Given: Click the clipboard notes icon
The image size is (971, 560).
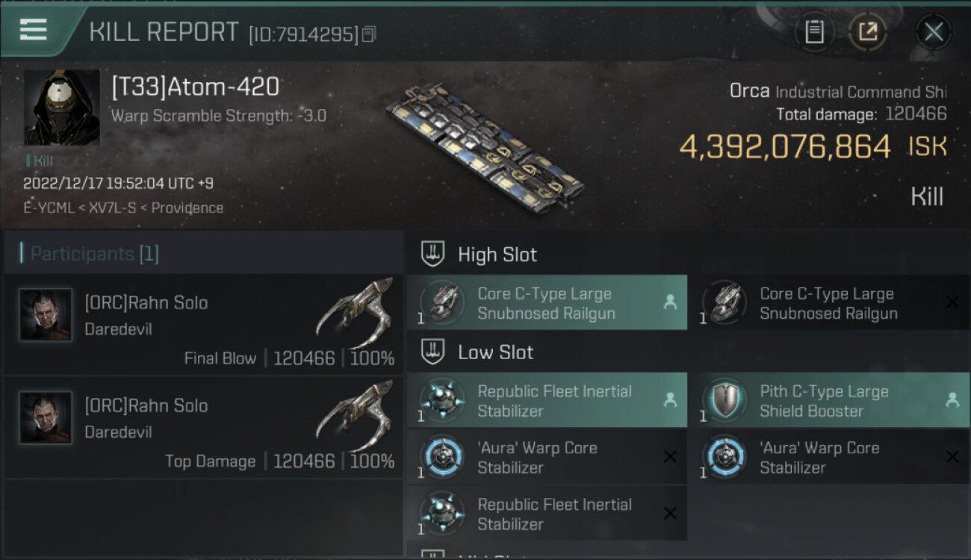Looking at the screenshot, I should point(814,31).
